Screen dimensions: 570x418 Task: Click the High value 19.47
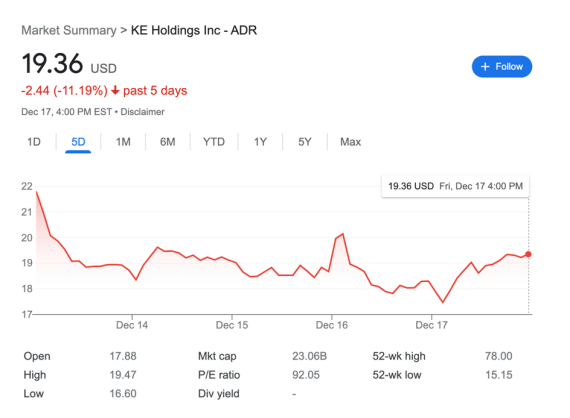[x=123, y=375]
